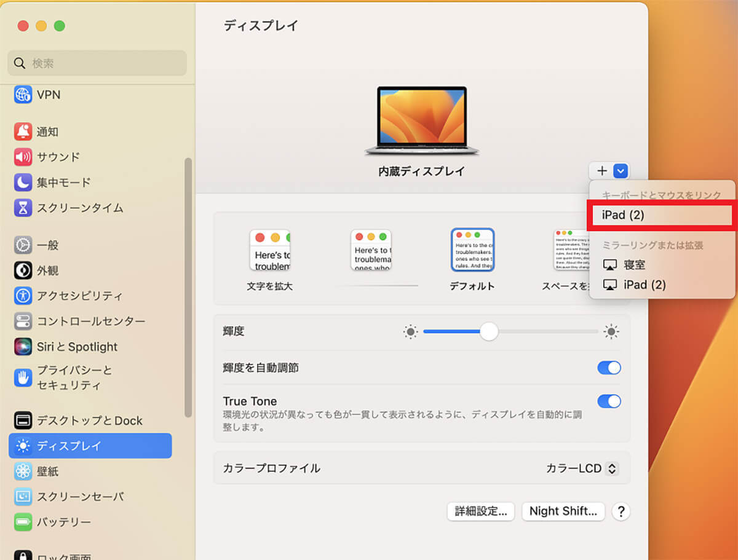Open Siri と Spotlight label in sidebar
Screen dimensions: 738x560
point(77,347)
